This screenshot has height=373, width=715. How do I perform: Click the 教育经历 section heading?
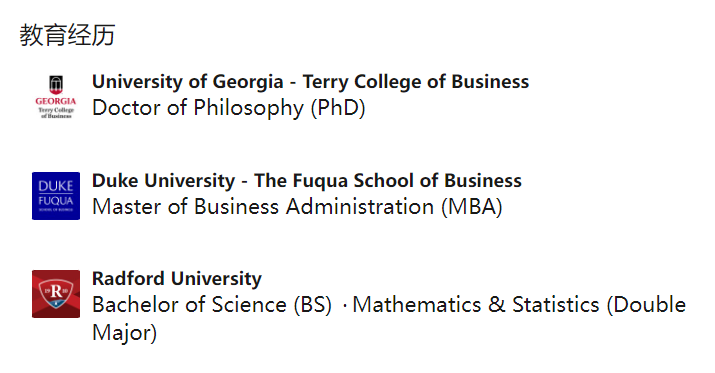click(x=67, y=35)
